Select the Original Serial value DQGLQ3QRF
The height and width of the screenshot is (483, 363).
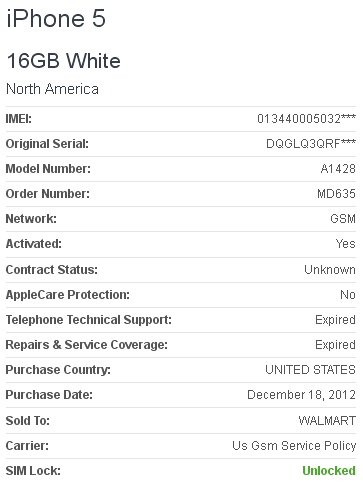[311, 144]
